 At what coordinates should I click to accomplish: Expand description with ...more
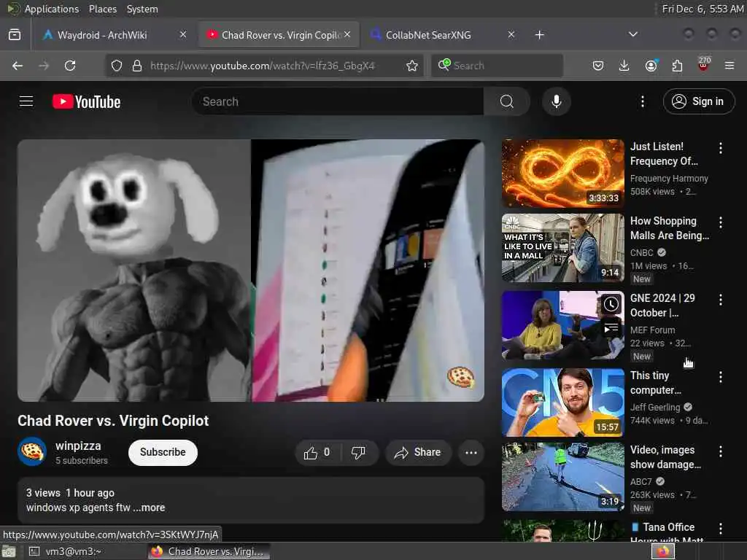tap(149, 507)
